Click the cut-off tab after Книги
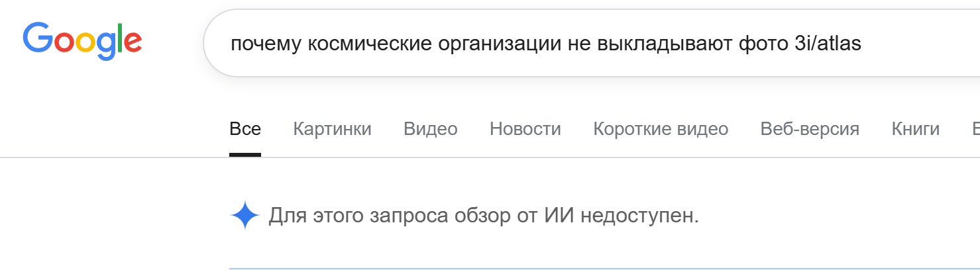 tap(975, 129)
